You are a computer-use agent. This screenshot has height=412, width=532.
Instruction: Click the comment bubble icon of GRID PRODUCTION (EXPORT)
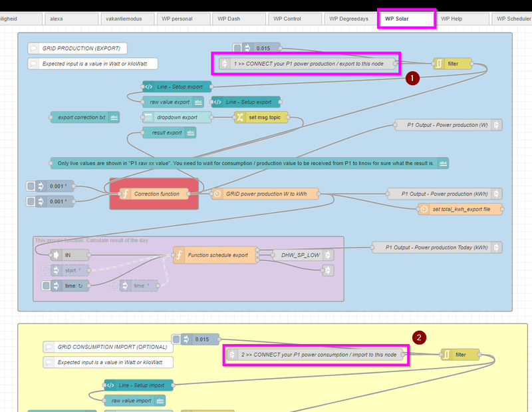tap(33, 48)
